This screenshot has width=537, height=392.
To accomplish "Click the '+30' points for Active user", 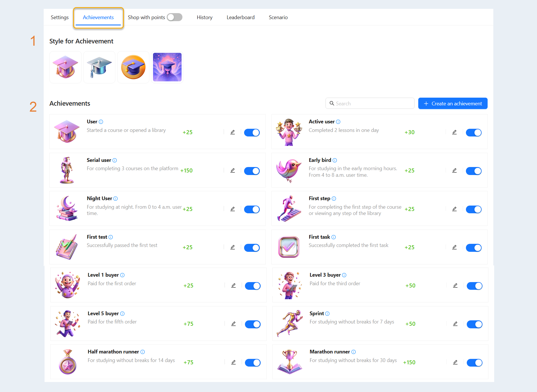I will pos(409,132).
